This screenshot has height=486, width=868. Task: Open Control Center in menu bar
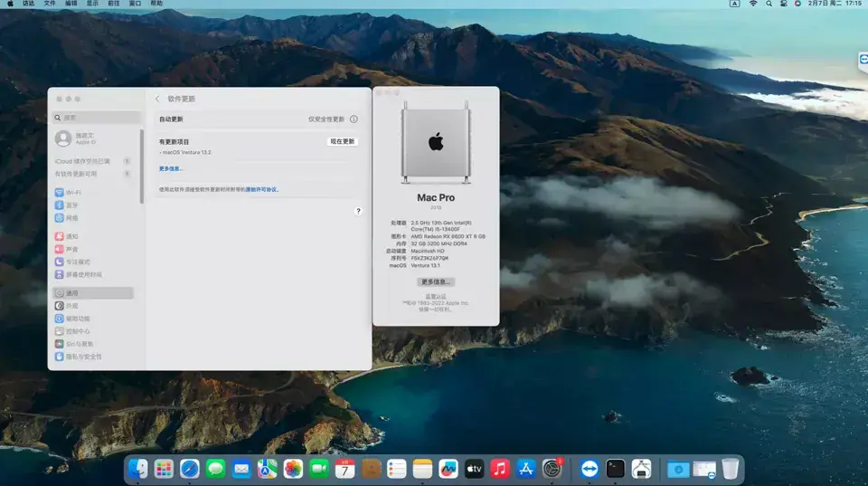click(x=783, y=4)
